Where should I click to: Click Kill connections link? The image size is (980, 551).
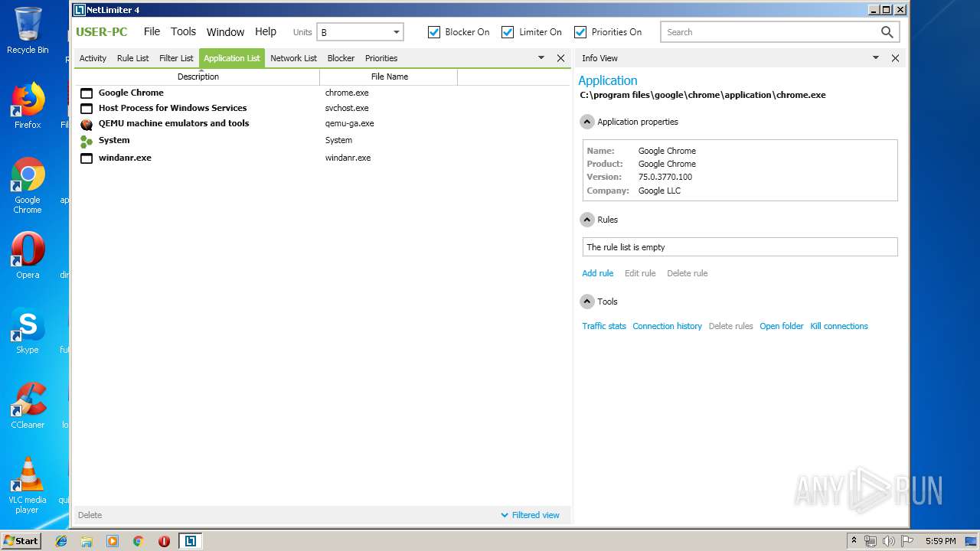[838, 326]
